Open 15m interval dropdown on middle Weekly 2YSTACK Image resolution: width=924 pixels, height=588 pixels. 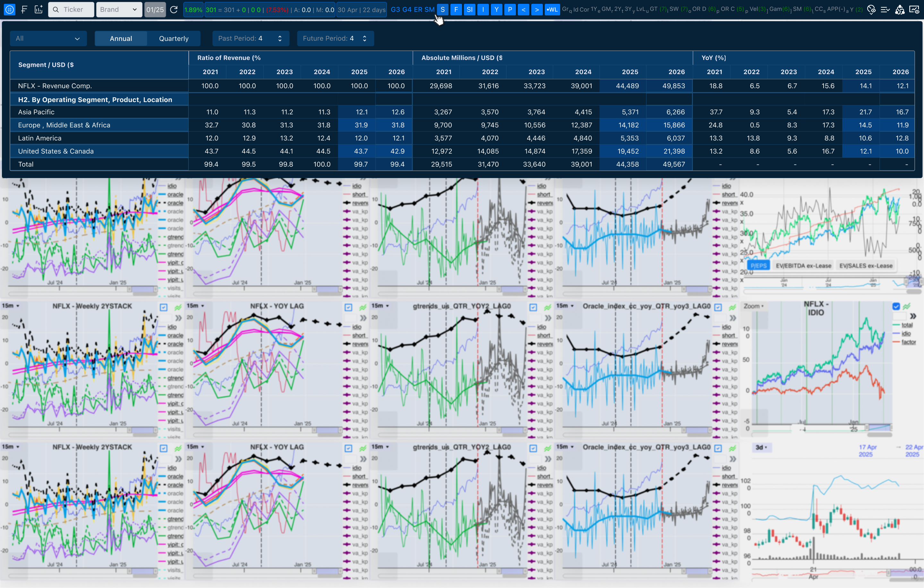pyautogui.click(x=11, y=306)
